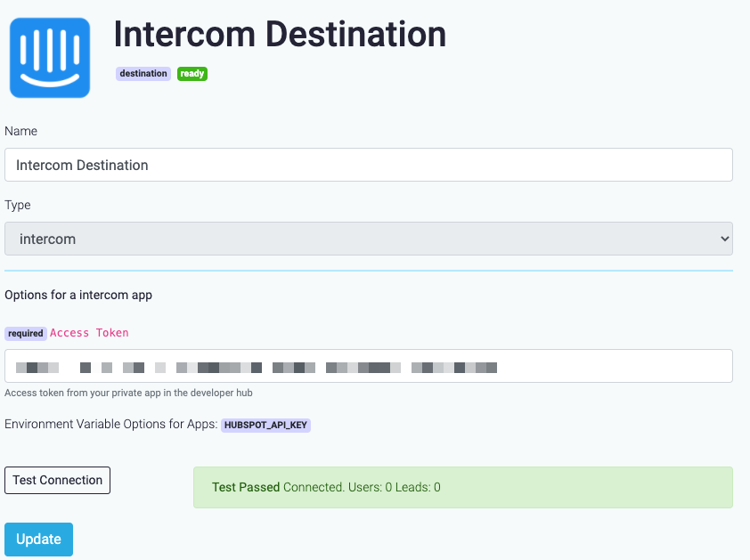Click the required badge beside Access Token
The width and height of the screenshot is (750, 560).
point(25,333)
